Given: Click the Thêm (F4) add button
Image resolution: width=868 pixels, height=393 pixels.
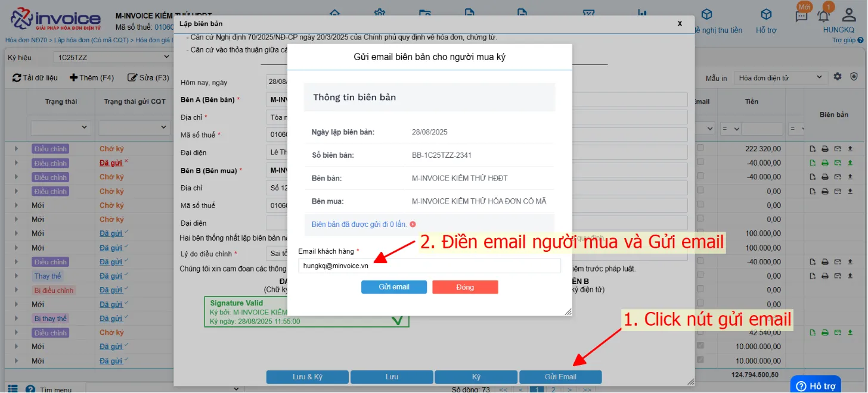Looking at the screenshot, I should pyautogui.click(x=92, y=78).
